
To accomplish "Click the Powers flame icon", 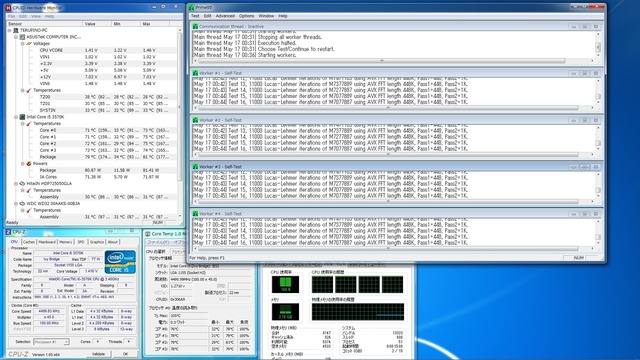I will coord(29,163).
